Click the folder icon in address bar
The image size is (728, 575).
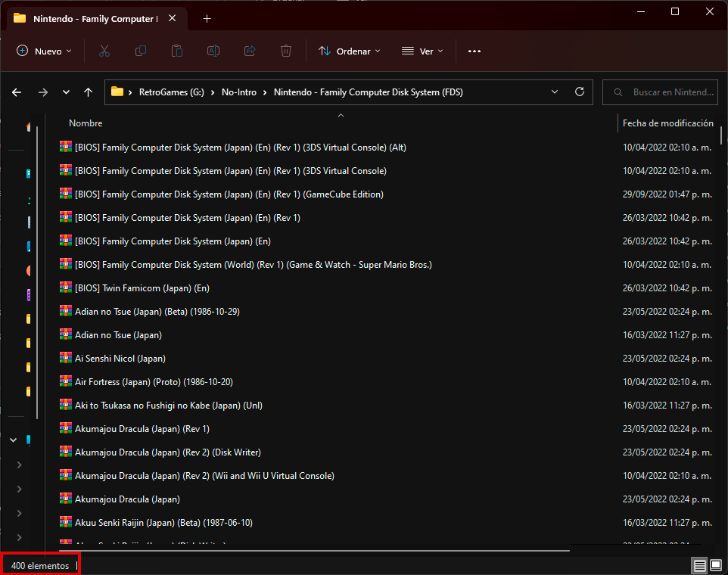click(117, 92)
